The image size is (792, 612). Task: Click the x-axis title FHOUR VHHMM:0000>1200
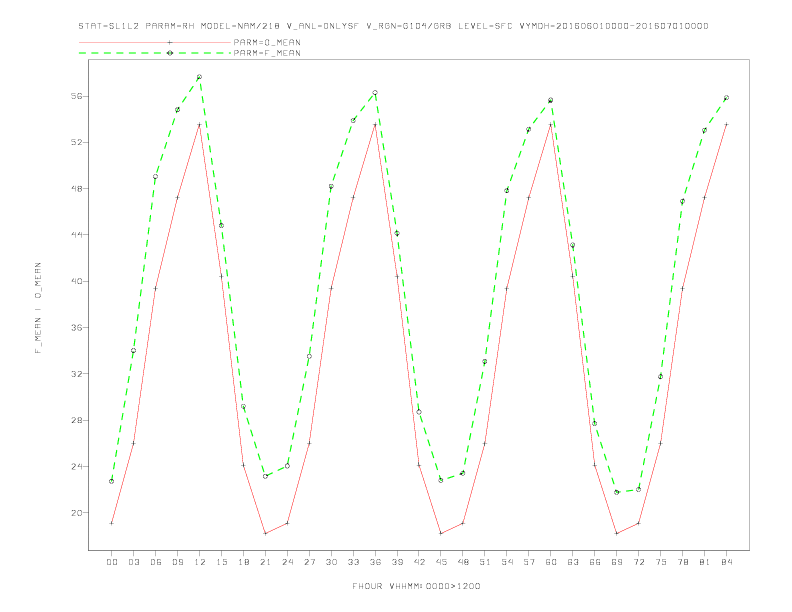(x=416, y=586)
